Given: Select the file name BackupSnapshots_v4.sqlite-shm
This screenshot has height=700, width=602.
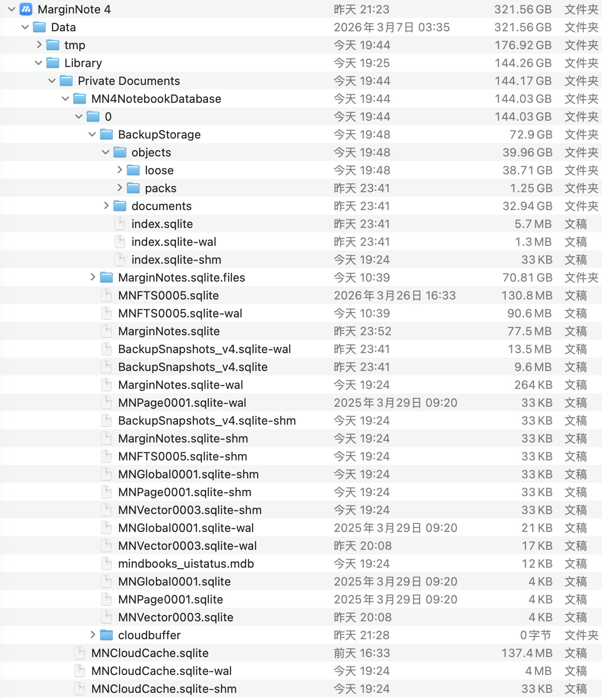Looking at the screenshot, I should click(x=207, y=421).
